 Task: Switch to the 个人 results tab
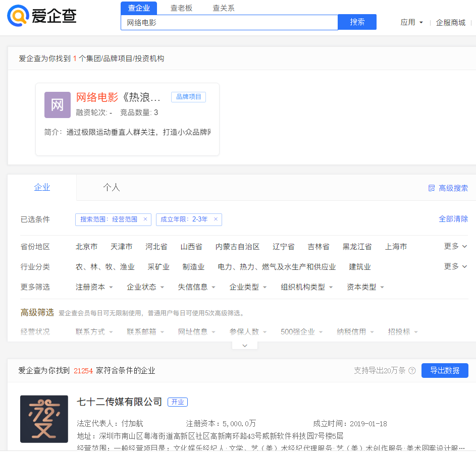(112, 188)
